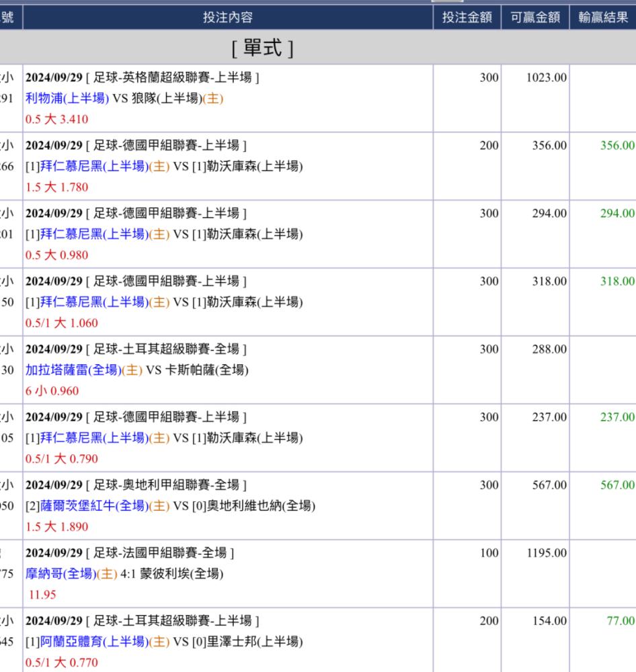Click the 利物浦(上半場) team link
Image resolution: width=636 pixels, height=672 pixels.
[x=67, y=98]
